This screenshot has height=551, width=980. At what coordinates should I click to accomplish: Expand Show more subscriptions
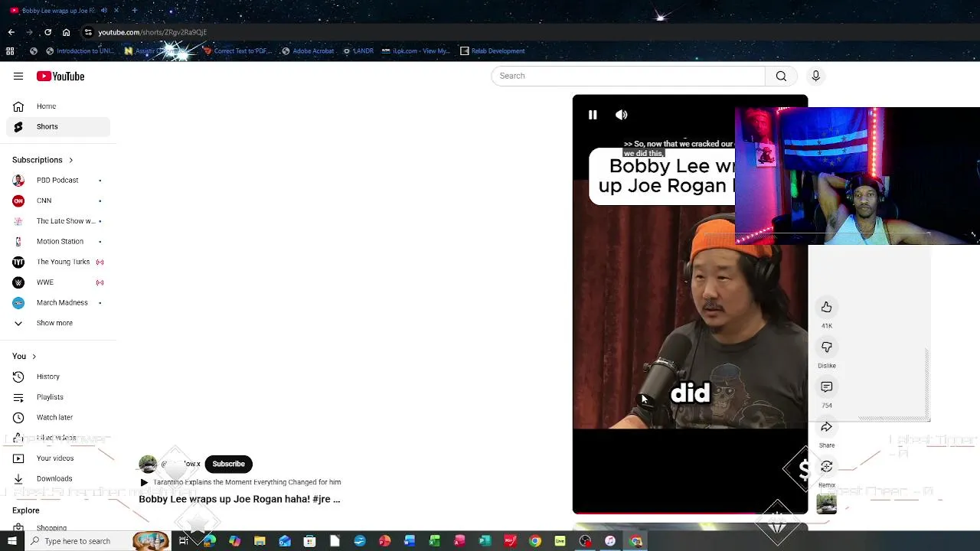58,323
